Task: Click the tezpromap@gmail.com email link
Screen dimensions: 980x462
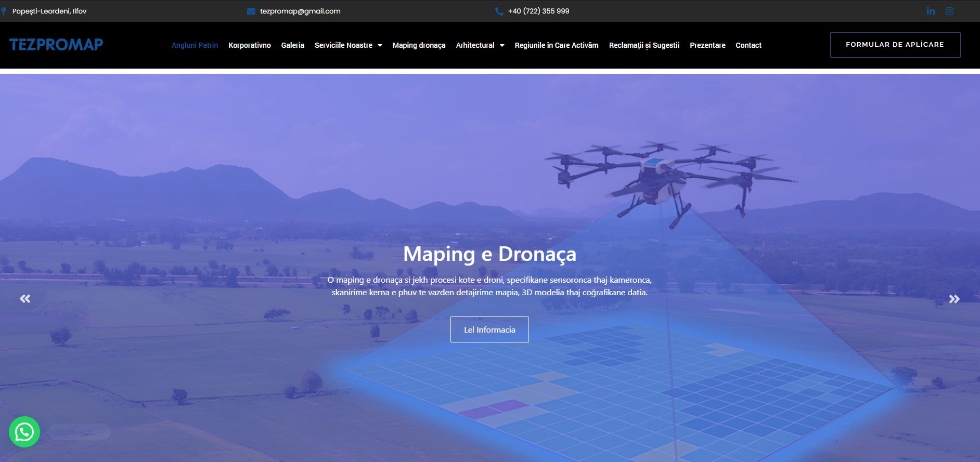Action: (300, 11)
